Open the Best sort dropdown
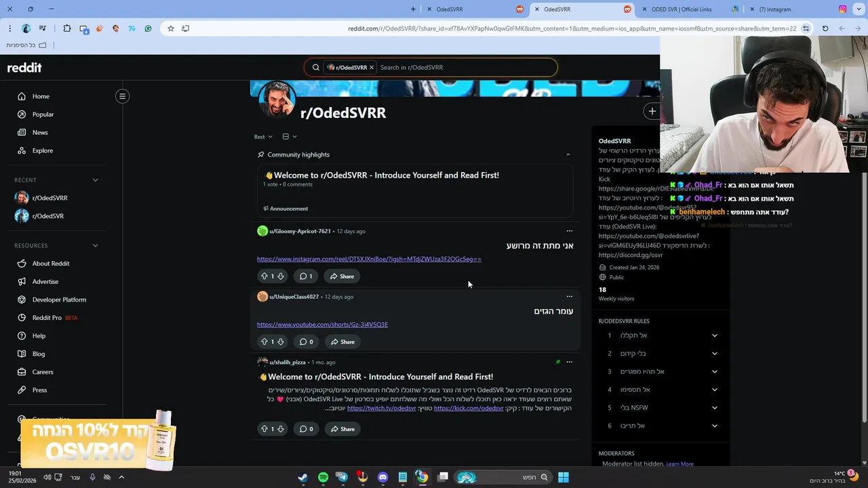This screenshot has height=488, width=868. click(x=263, y=137)
